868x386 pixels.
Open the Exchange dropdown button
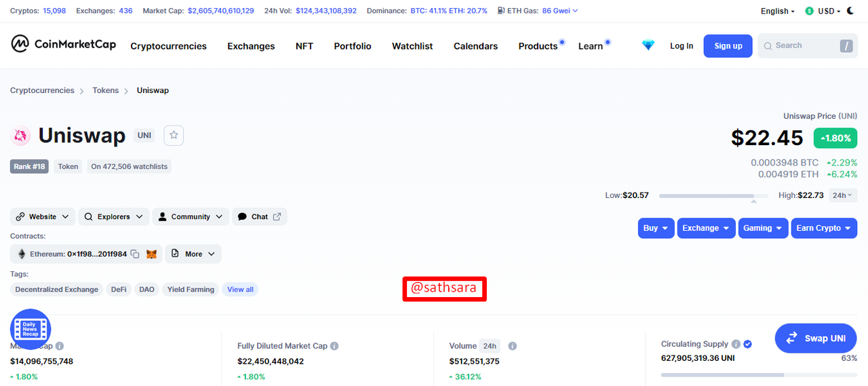707,228
